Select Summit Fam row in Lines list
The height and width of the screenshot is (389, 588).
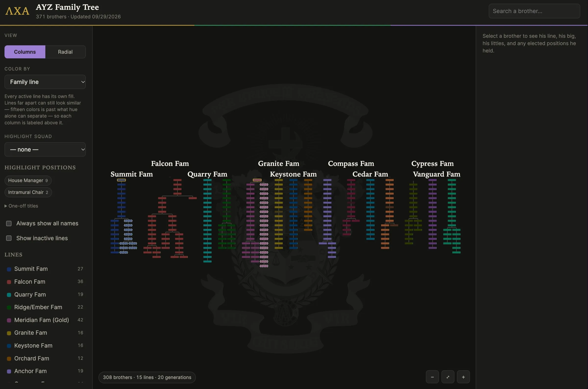click(45, 269)
